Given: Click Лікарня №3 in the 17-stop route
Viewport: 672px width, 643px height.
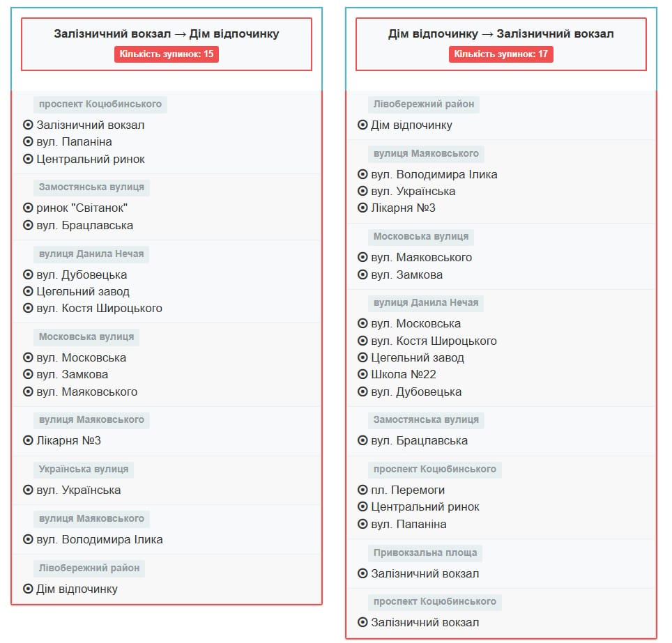Looking at the screenshot, I should click(x=403, y=208).
